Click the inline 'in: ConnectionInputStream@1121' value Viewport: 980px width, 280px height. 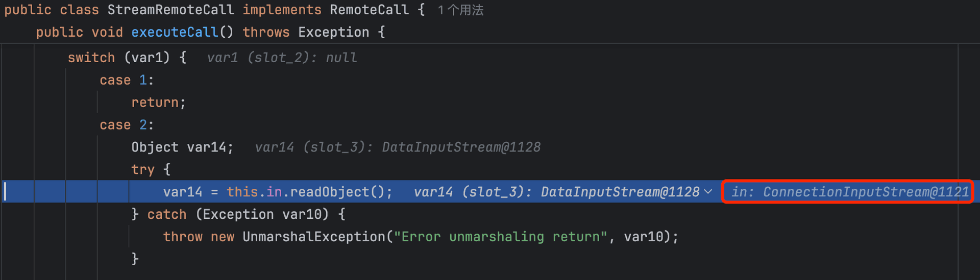[850, 192]
